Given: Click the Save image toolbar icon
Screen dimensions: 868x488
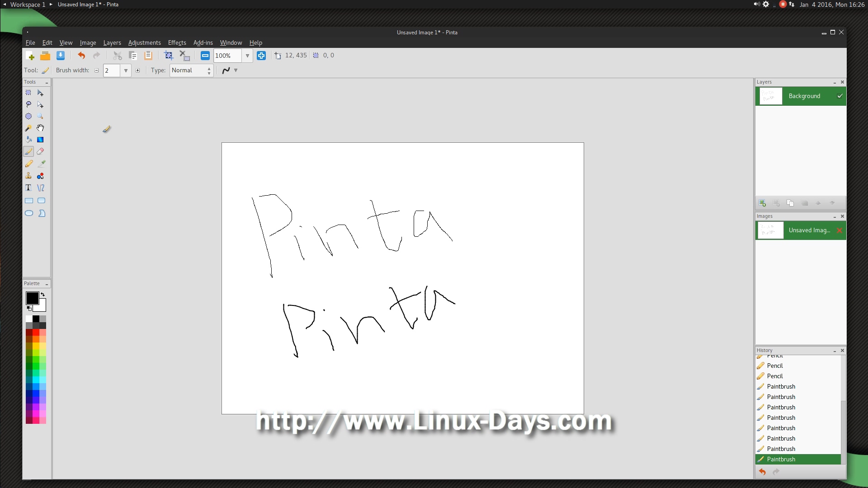Looking at the screenshot, I should tap(61, 56).
